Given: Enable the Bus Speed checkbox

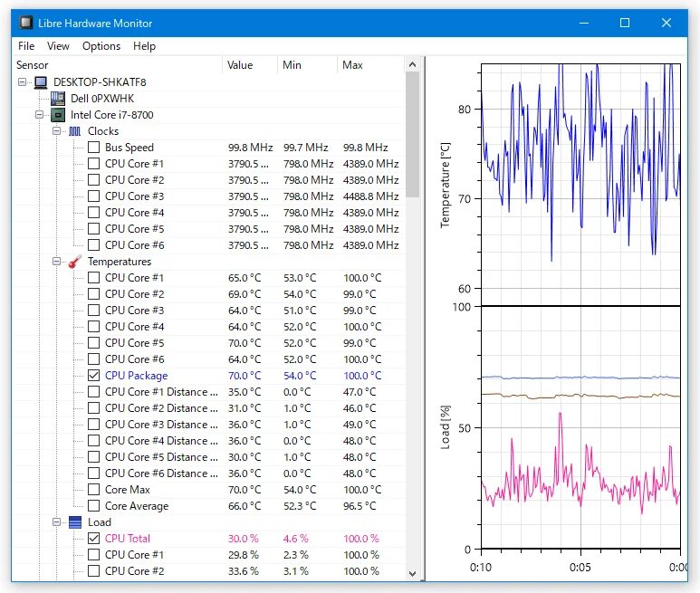Looking at the screenshot, I should tap(94, 148).
